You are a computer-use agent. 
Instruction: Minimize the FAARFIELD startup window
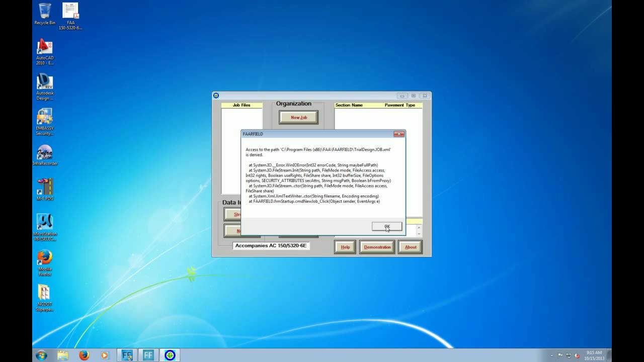402,96
